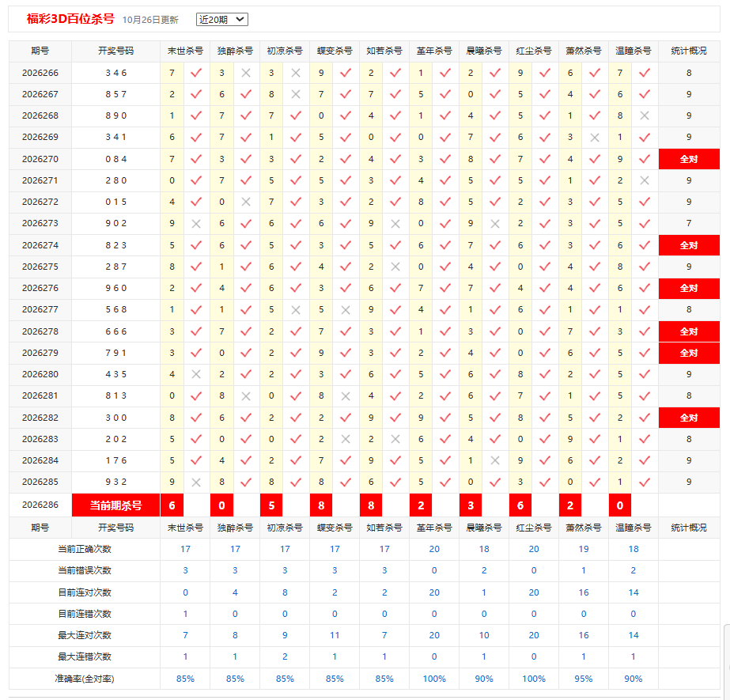The height and width of the screenshot is (700, 730).
Task: Click cross mark for 蝶变杀号 in row 2026277
Action: [346, 310]
